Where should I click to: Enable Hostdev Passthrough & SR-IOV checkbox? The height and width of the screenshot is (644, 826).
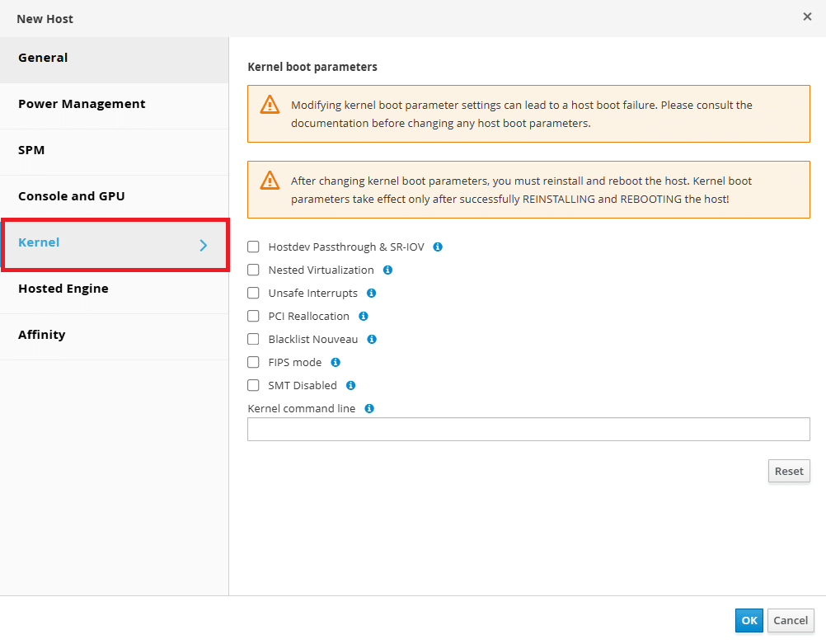tap(253, 247)
